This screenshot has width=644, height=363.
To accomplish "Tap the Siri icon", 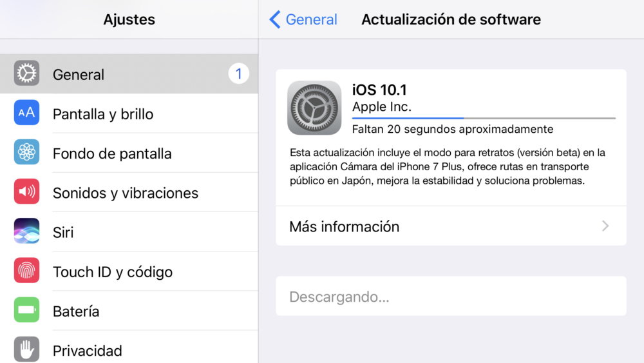I will pos(26,231).
